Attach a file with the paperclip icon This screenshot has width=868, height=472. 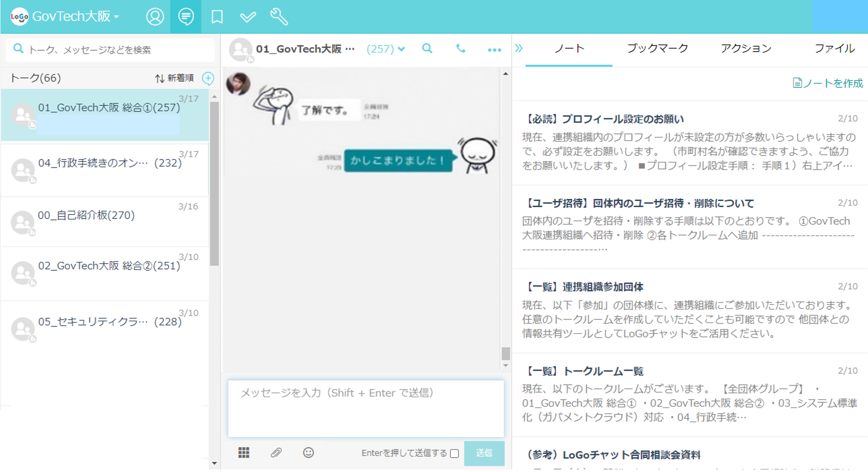(x=276, y=453)
